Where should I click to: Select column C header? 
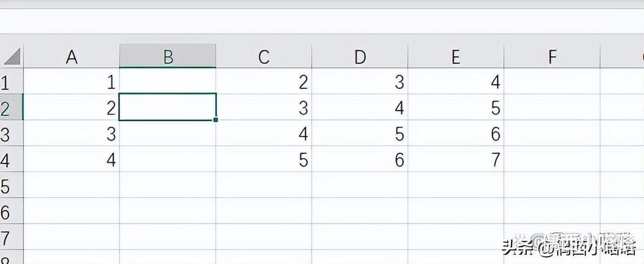tap(264, 57)
